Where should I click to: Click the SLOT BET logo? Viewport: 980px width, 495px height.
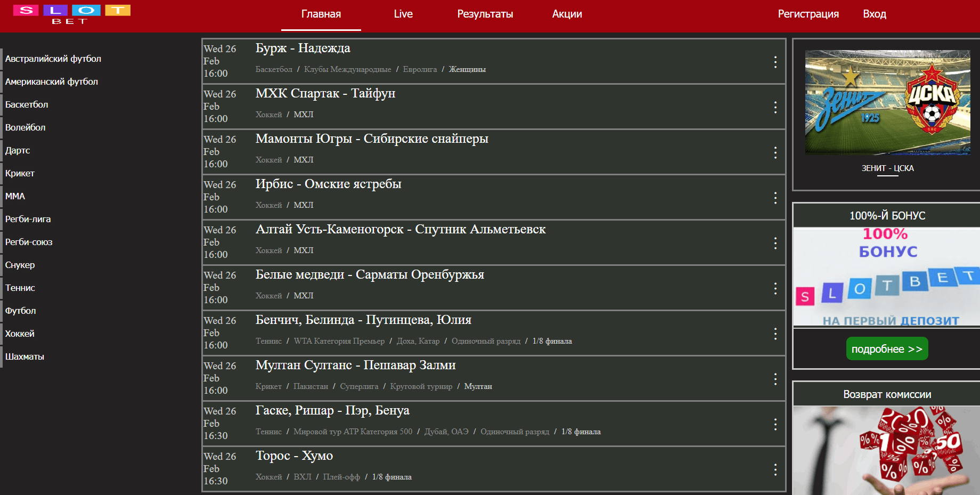[x=71, y=14]
